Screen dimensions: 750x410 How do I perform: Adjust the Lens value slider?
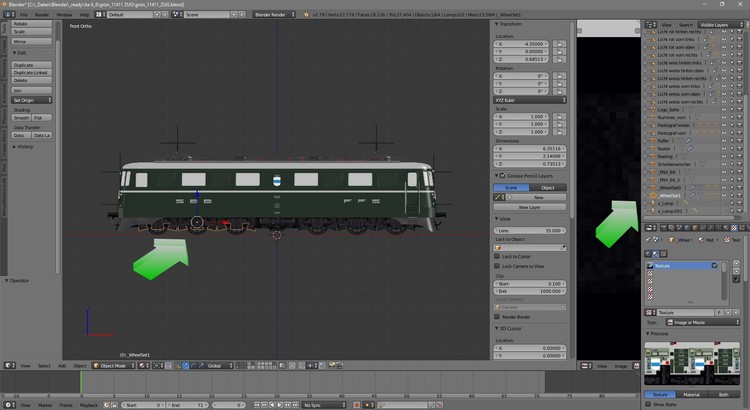pos(530,231)
